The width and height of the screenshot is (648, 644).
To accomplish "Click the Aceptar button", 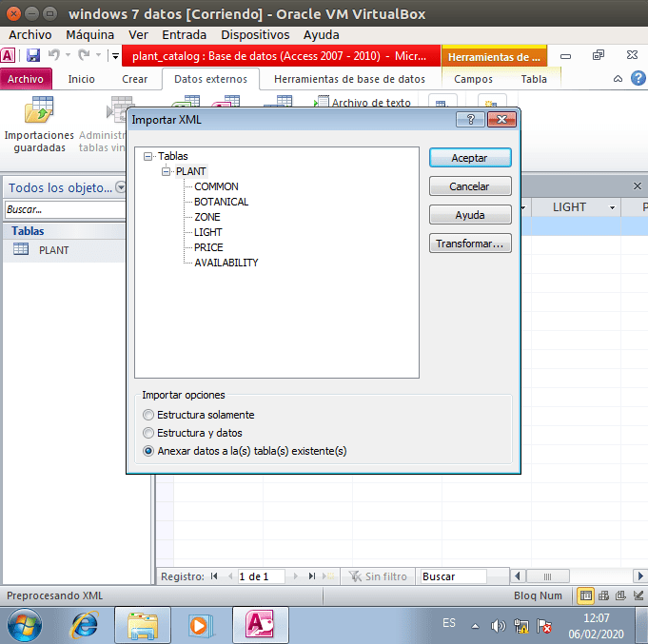I will tap(470, 158).
